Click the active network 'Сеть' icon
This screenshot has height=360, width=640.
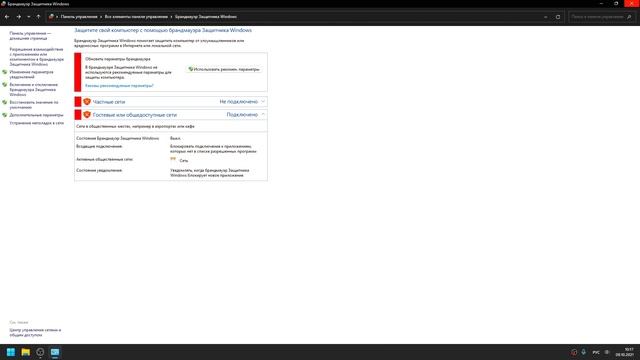point(173,160)
